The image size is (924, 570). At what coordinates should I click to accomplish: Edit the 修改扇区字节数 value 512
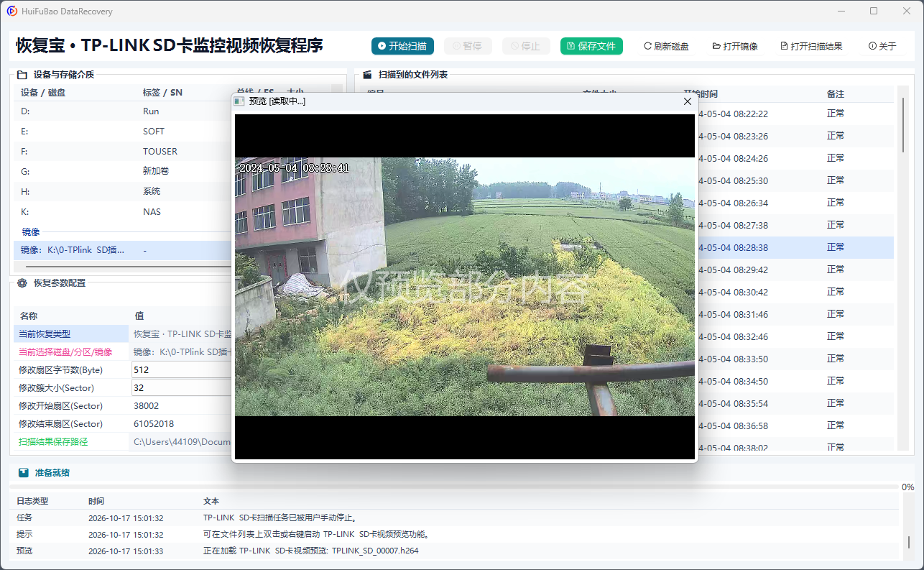click(x=182, y=369)
